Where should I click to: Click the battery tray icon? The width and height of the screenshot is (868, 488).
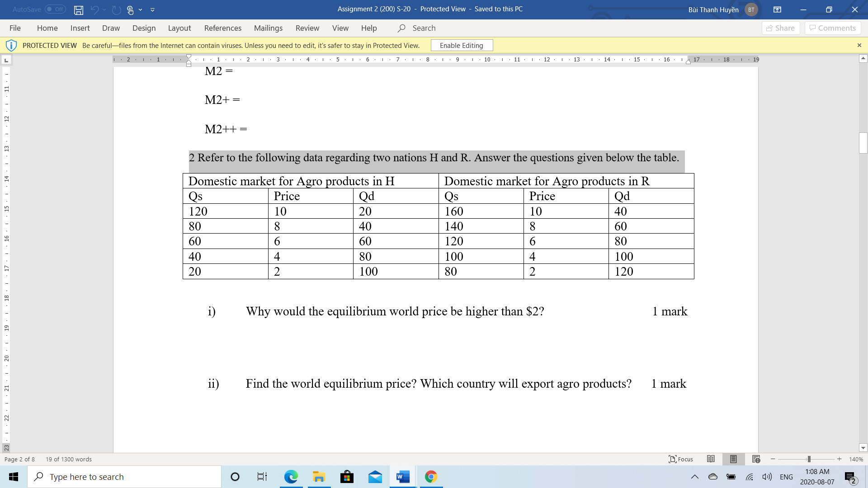(x=731, y=477)
